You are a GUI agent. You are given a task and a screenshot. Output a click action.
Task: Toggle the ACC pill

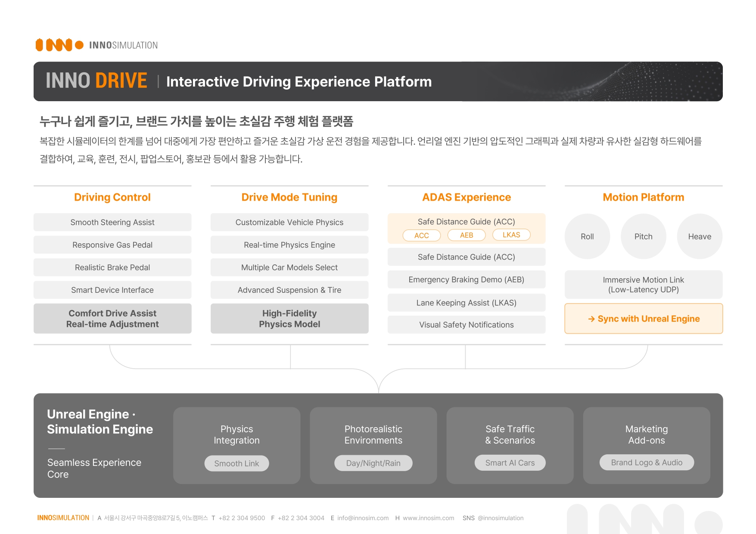click(x=422, y=235)
